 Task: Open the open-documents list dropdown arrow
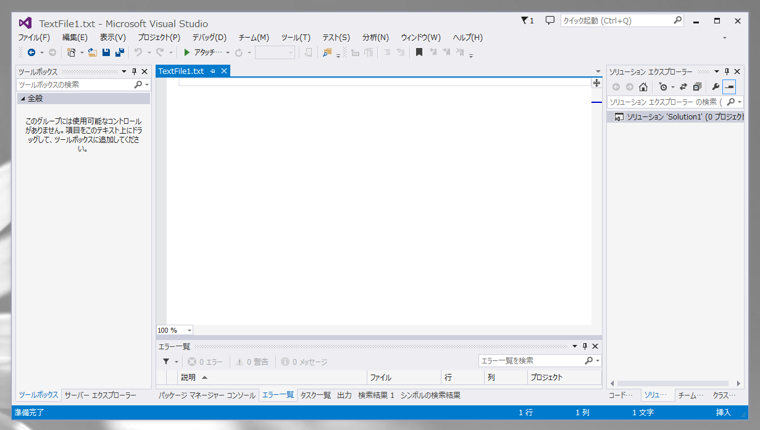[x=598, y=72]
